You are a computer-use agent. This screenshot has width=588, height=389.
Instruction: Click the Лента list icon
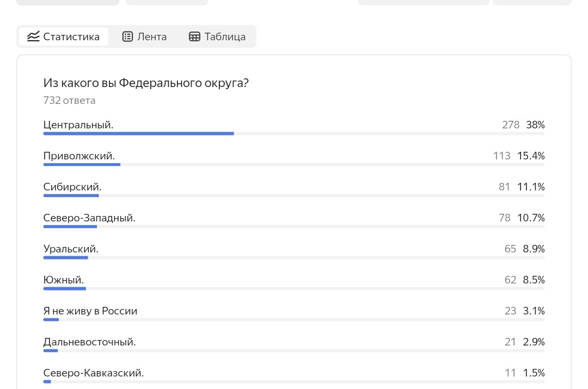coord(127,37)
